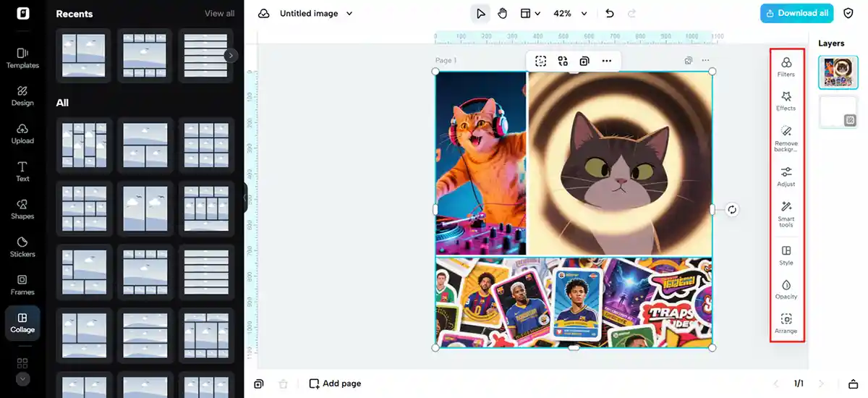Screen dimensions: 868x398
Task: Click the rotate handle beside canvas
Action: point(732,210)
